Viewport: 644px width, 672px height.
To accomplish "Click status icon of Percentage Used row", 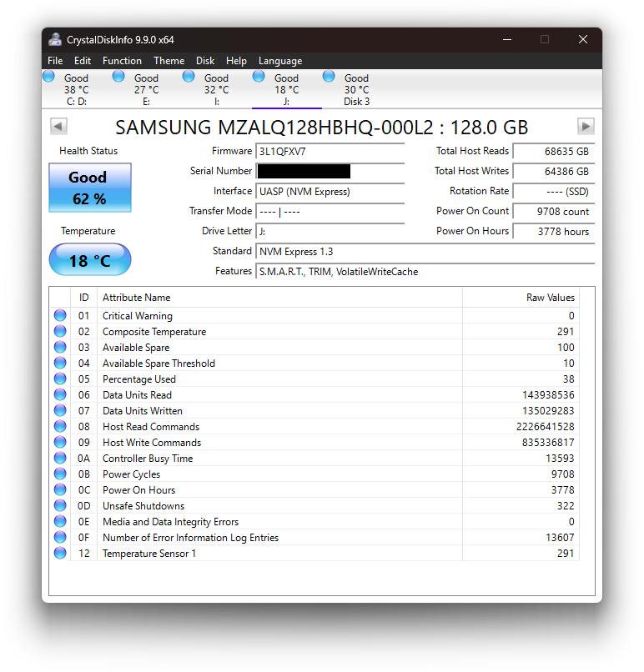I will (x=60, y=379).
